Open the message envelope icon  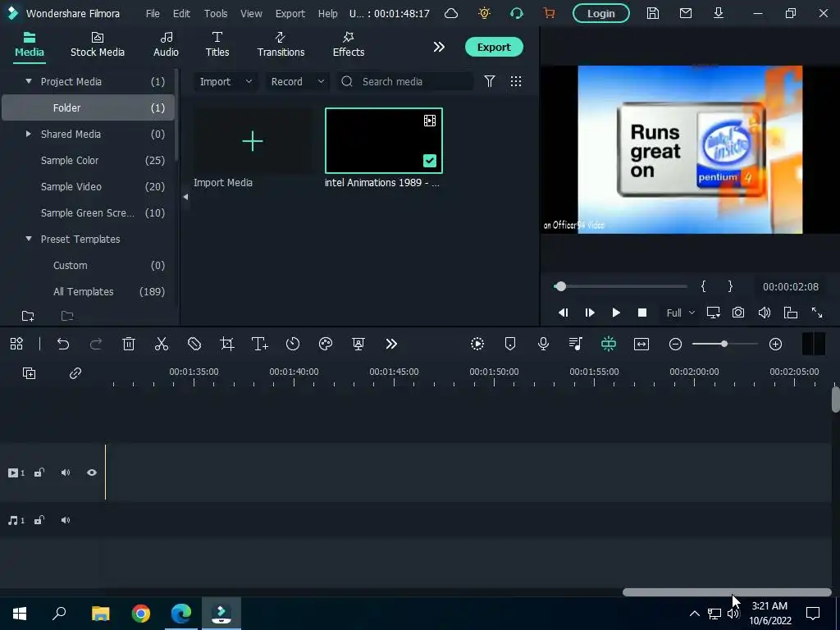pyautogui.click(x=686, y=13)
